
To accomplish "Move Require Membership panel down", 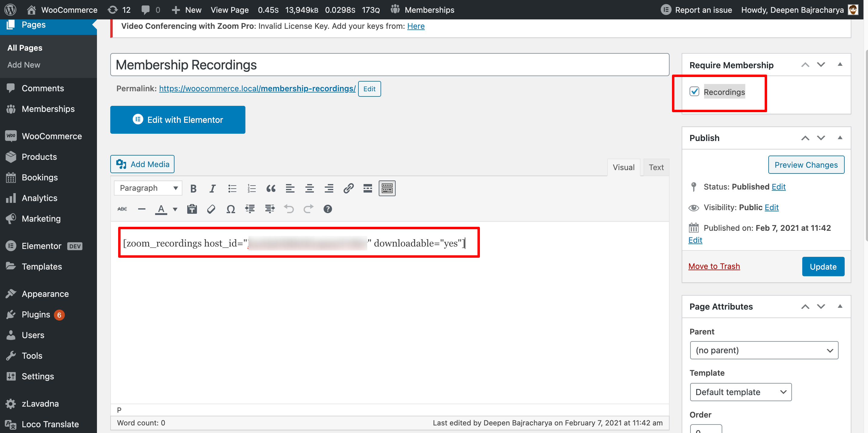I will point(821,65).
